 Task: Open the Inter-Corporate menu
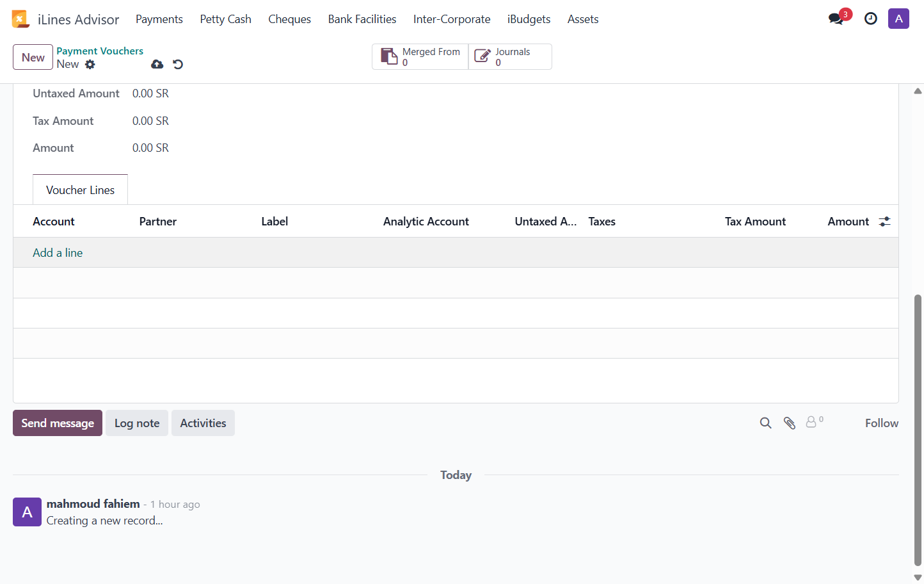coord(452,19)
